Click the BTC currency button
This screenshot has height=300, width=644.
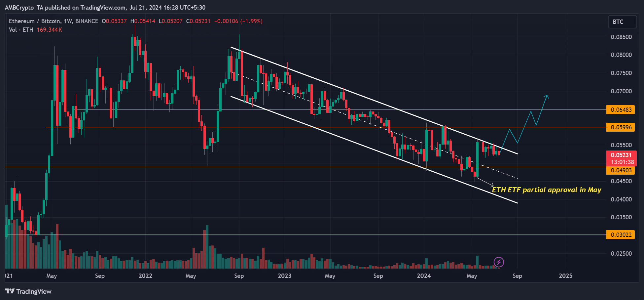click(623, 22)
